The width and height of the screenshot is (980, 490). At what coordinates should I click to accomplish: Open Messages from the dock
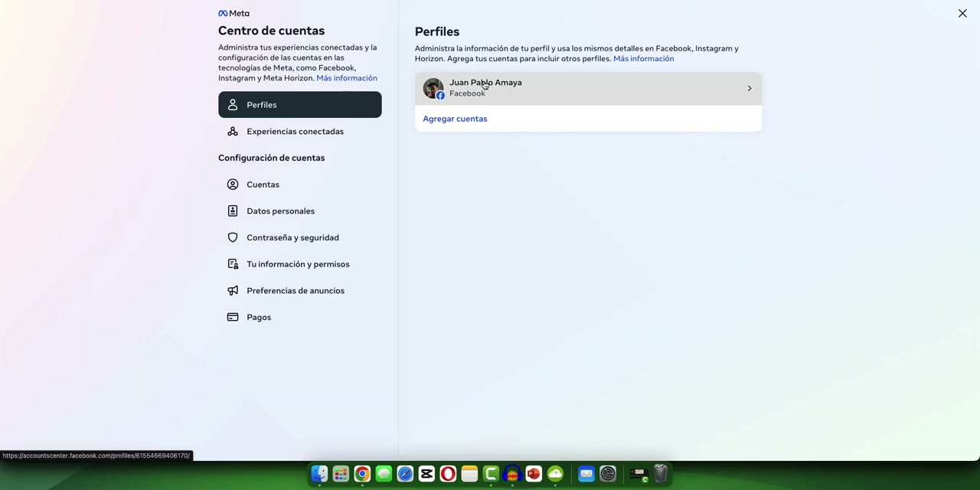384,475
